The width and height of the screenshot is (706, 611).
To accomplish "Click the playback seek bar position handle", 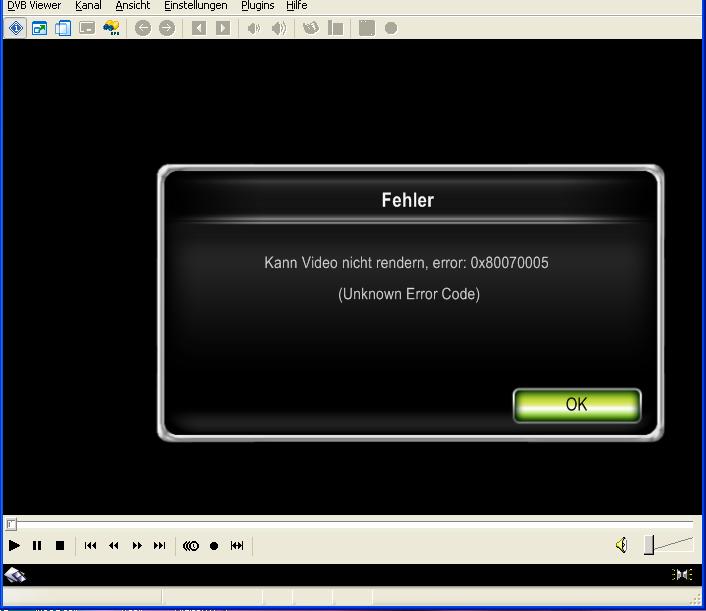I will tap(11, 524).
